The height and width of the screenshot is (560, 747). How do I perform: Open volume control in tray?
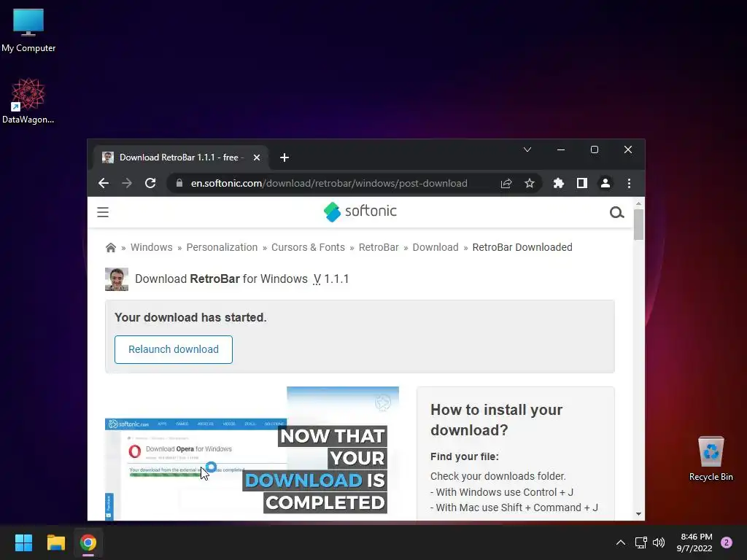click(x=659, y=542)
